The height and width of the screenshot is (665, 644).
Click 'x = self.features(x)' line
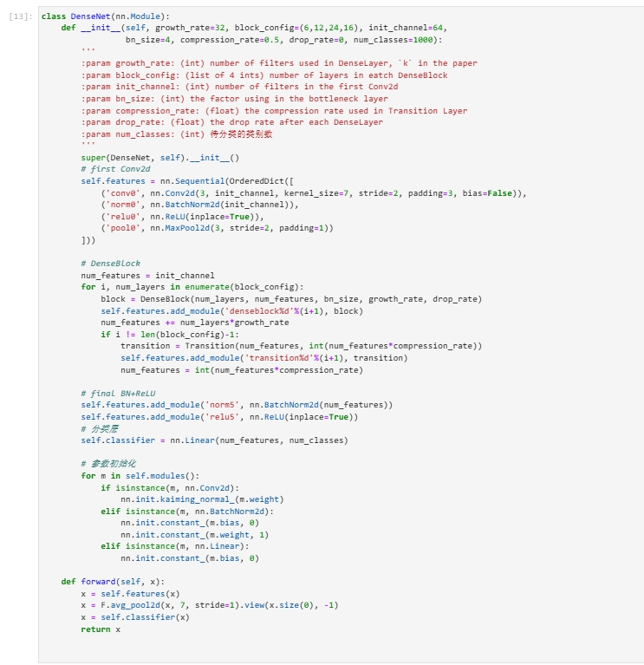click(x=130, y=594)
